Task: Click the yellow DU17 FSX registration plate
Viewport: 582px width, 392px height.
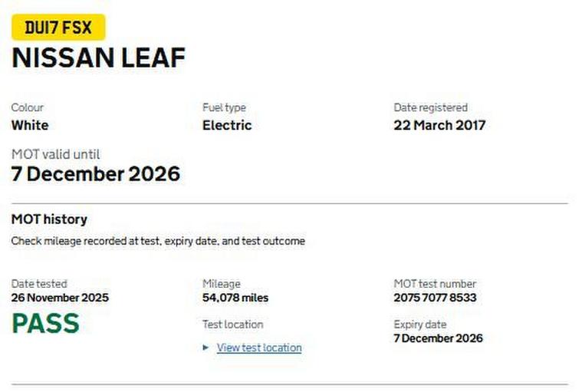Action: [x=58, y=28]
